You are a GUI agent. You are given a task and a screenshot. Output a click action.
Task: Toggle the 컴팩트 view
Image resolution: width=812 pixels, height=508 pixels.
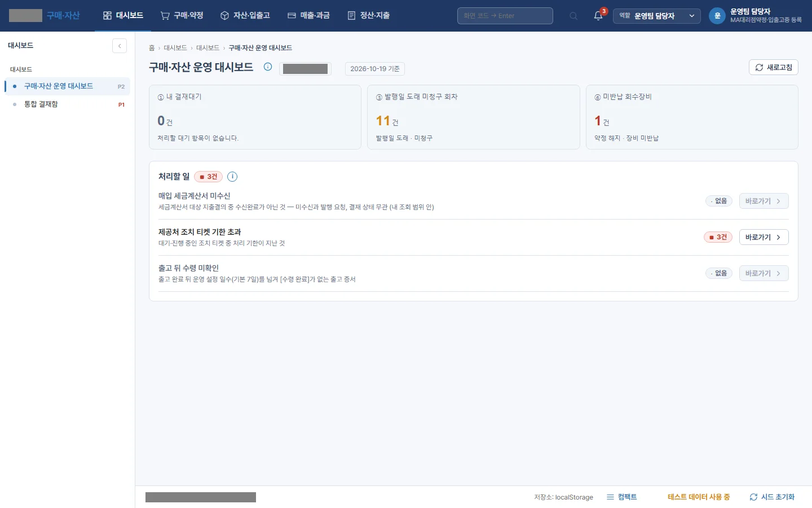(622, 497)
